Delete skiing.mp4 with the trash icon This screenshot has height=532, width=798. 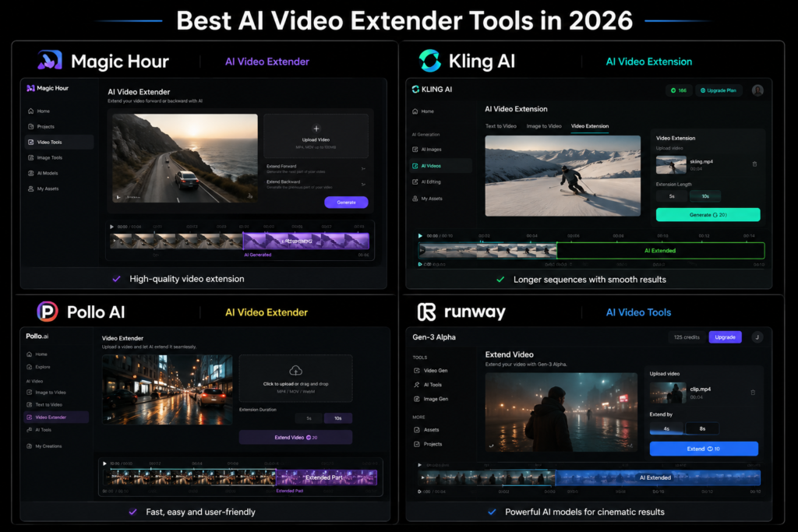754,164
